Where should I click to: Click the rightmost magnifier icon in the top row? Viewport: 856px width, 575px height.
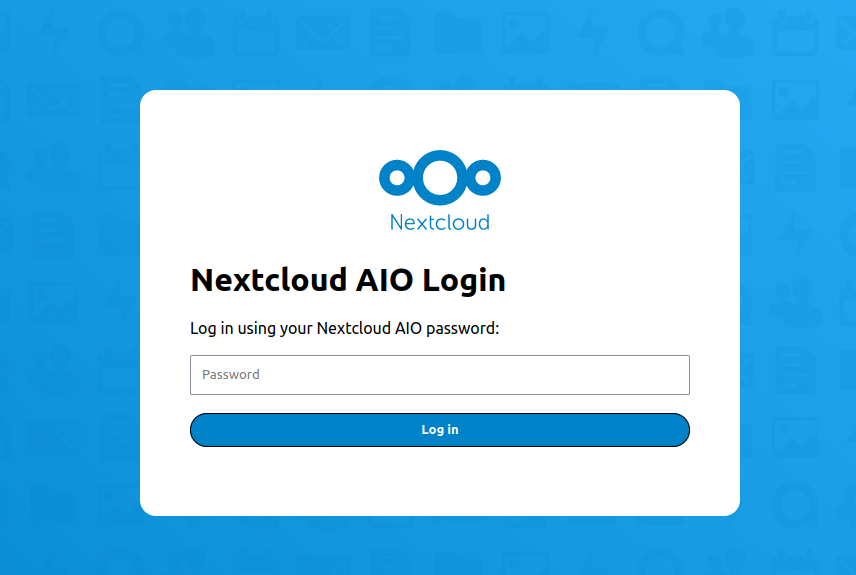coord(660,34)
